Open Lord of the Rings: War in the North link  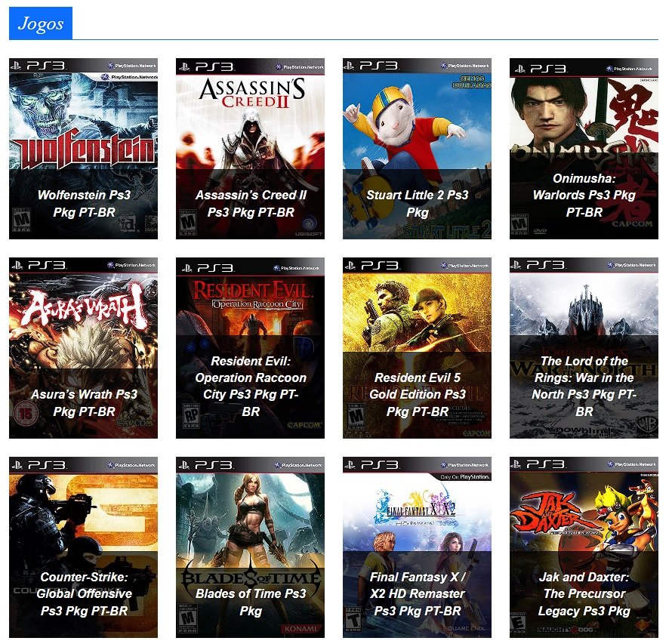(x=584, y=386)
